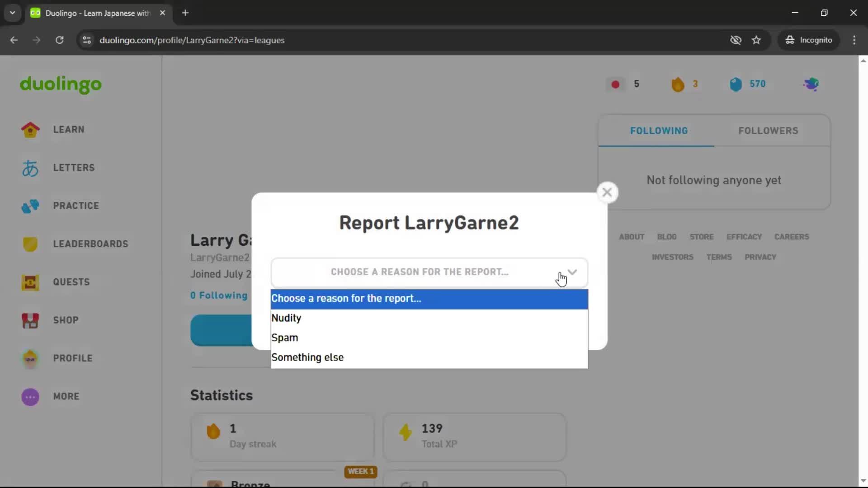The width and height of the screenshot is (868, 488).
Task: Expand the report reason dropdown chevron
Action: [572, 272]
